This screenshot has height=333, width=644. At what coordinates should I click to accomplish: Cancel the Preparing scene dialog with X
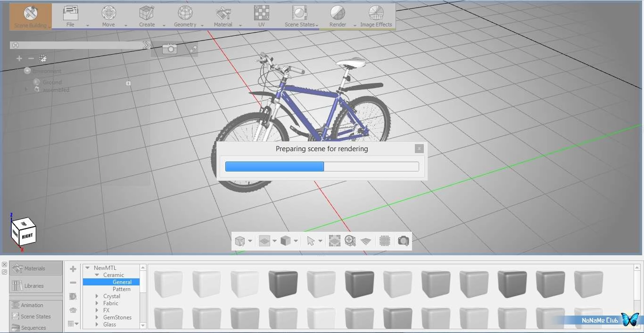(x=419, y=149)
